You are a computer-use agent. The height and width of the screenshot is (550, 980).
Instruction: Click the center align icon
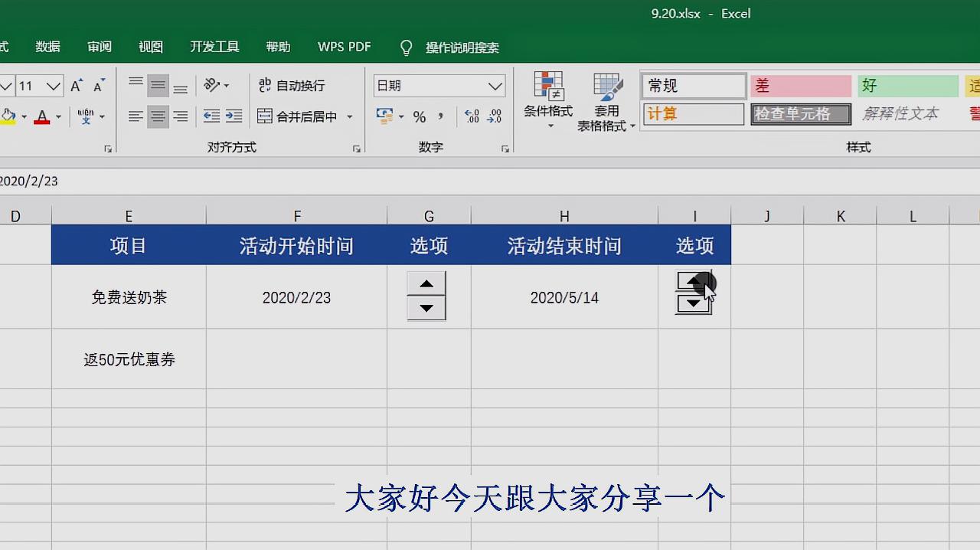pos(158,116)
